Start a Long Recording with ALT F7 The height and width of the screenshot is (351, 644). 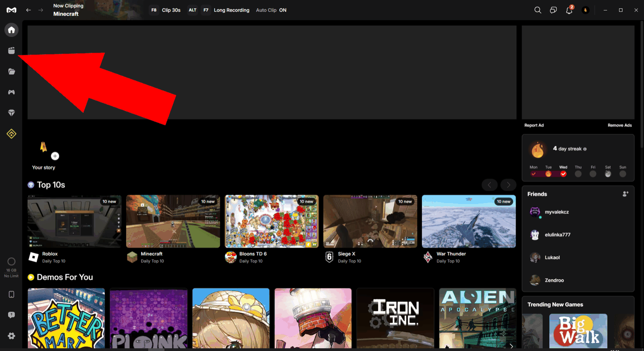218,10
